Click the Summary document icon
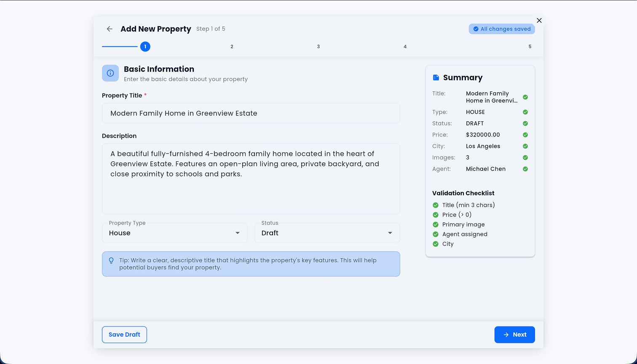This screenshot has height=364, width=637. coord(436,78)
